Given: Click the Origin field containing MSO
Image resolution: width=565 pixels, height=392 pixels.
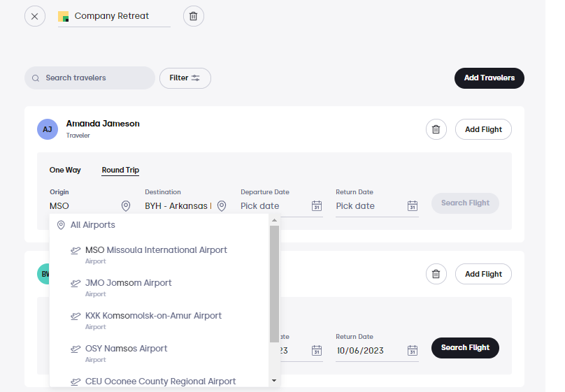Looking at the screenshot, I should [85, 206].
